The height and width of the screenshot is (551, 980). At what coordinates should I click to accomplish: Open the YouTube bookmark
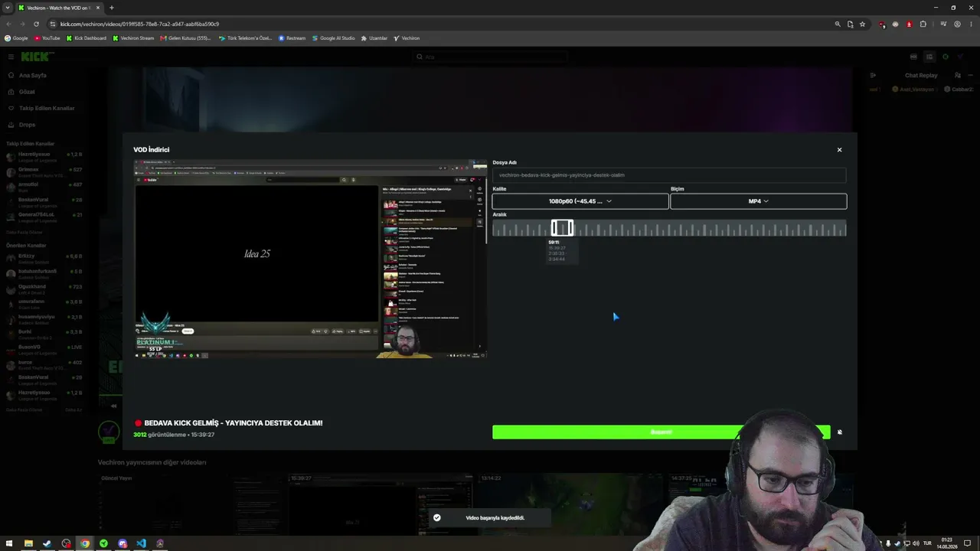pyautogui.click(x=47, y=38)
